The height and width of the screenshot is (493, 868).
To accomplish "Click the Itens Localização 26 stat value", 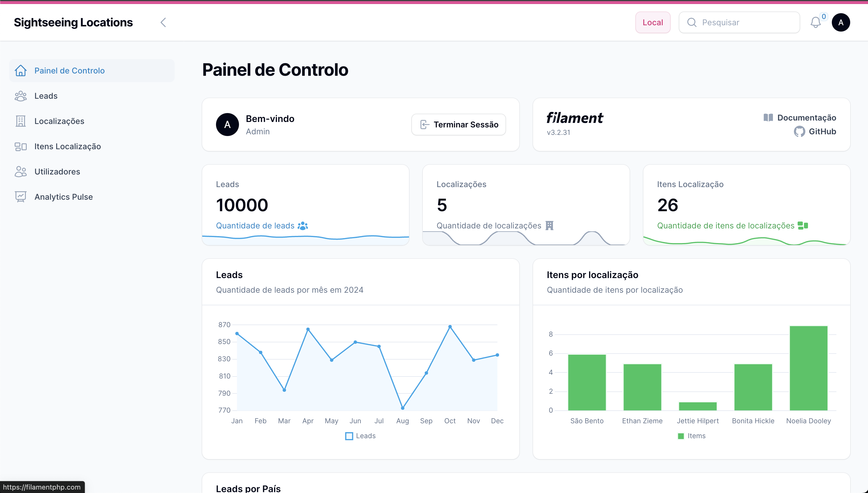I will (668, 205).
